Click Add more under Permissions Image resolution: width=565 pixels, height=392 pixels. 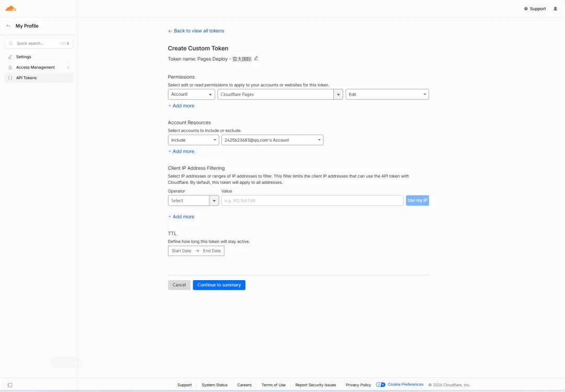pos(181,106)
